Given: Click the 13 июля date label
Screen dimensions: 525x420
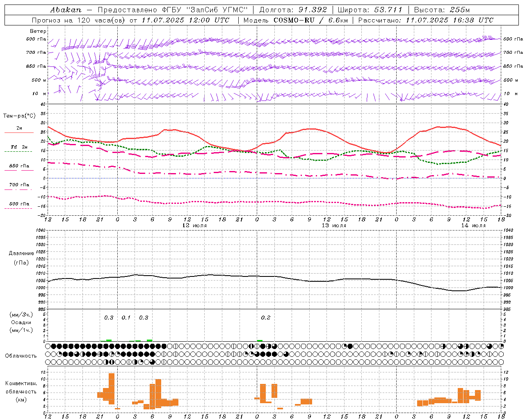Looking at the screenshot, I should point(334,226).
